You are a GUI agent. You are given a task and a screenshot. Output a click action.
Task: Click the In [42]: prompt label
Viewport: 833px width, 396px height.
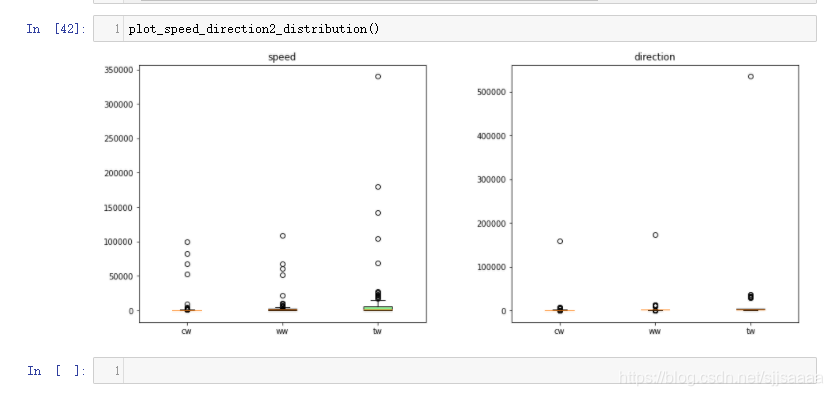click(x=56, y=29)
